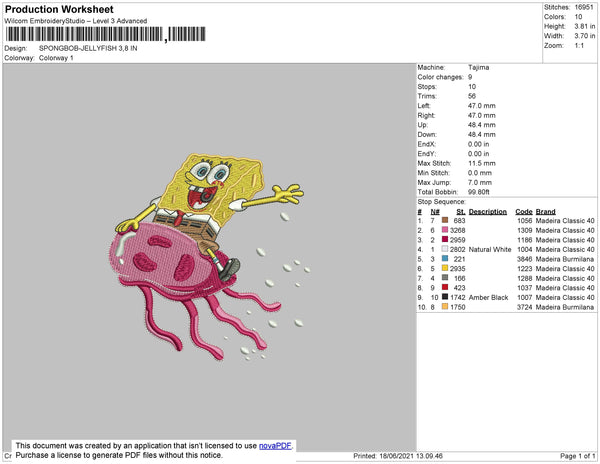Click the 'Page 1 of 1' indicator
This screenshot has height=464, width=600.
tap(578, 456)
